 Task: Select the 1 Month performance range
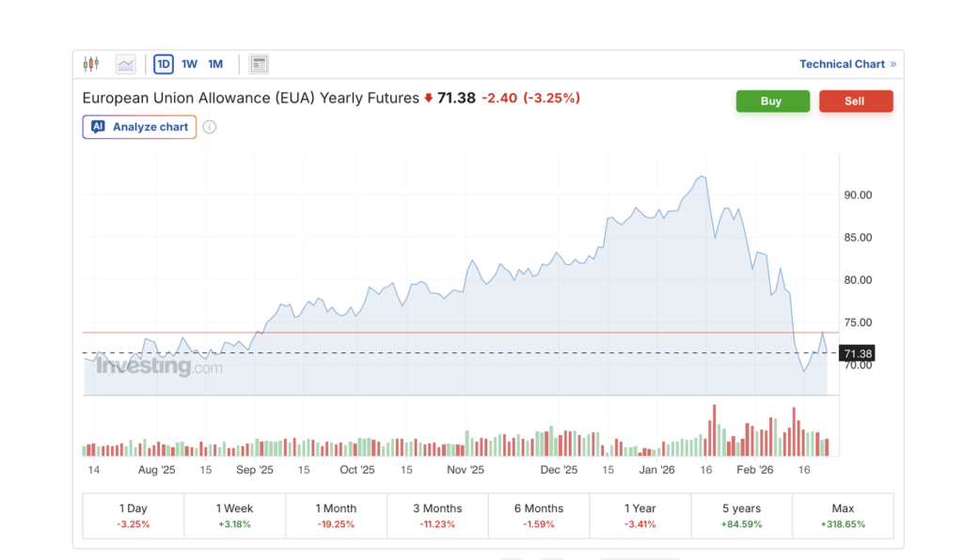coord(336,516)
